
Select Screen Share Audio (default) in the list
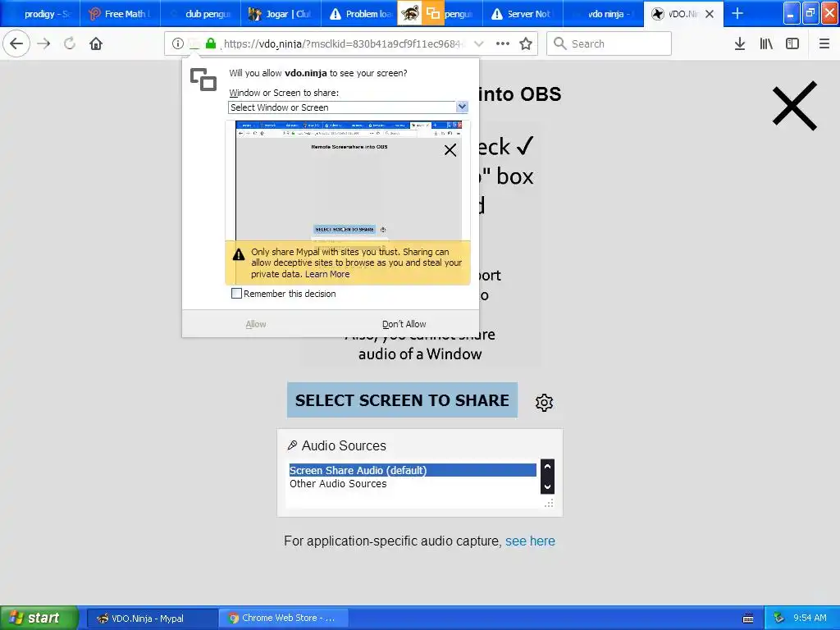pos(413,470)
